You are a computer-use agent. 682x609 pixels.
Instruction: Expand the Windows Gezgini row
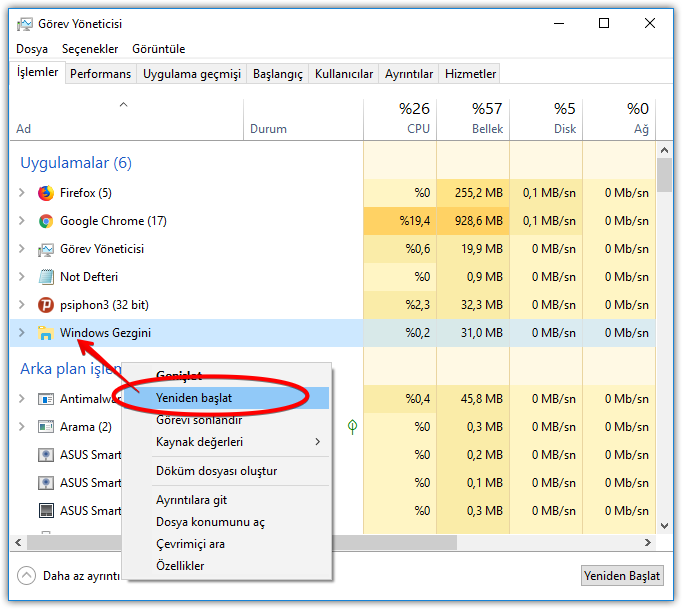[21, 333]
